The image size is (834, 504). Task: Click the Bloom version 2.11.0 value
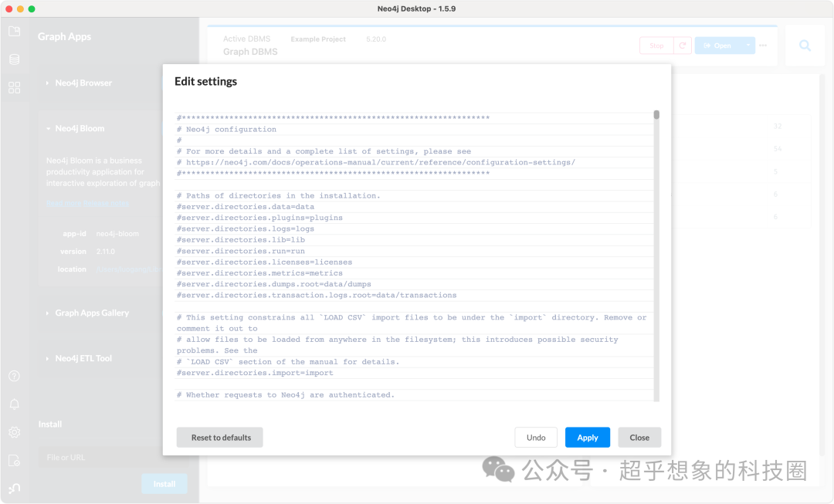(x=105, y=252)
